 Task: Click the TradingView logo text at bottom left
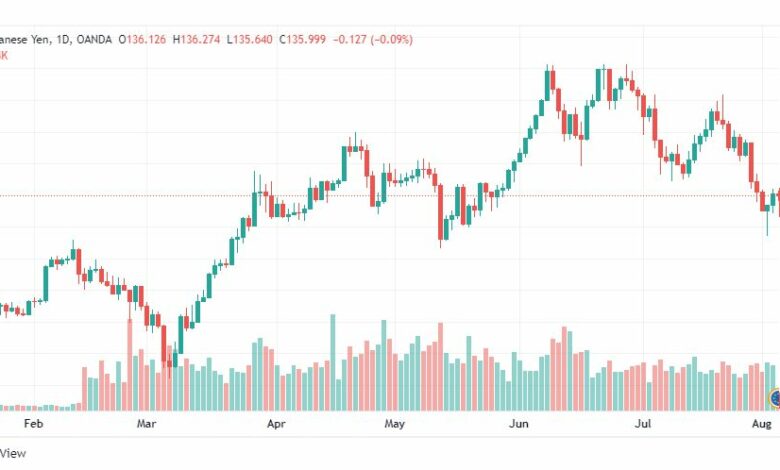pyautogui.click(x=13, y=453)
